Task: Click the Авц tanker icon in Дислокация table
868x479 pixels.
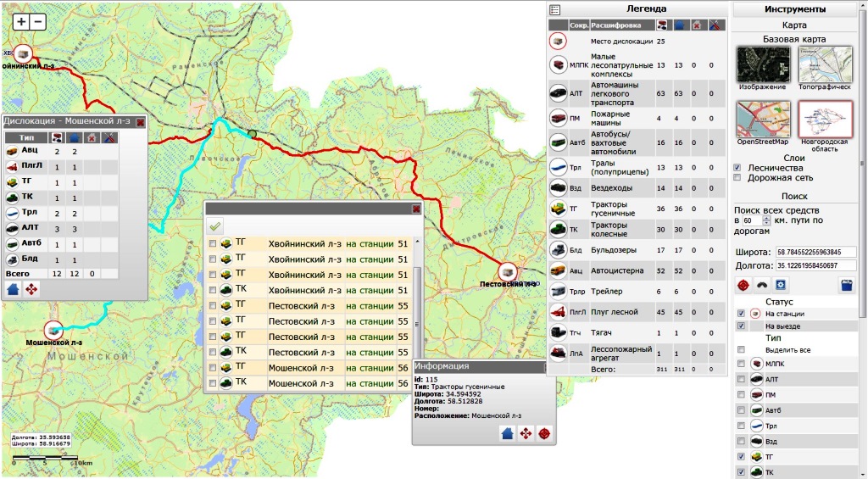Action: tap(12, 151)
